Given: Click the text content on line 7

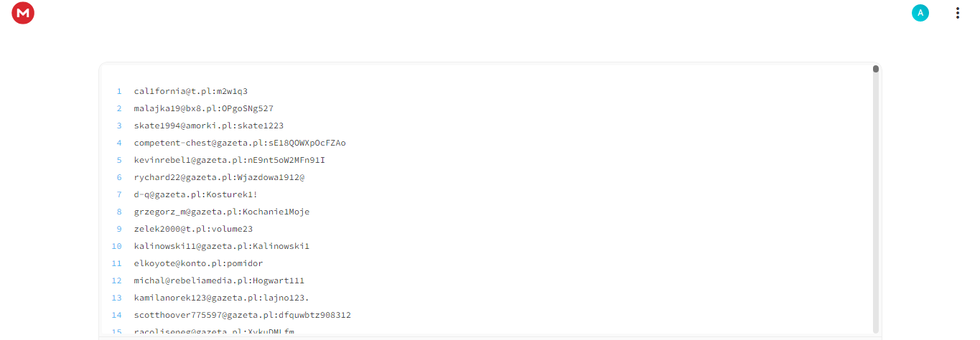Looking at the screenshot, I should pyautogui.click(x=195, y=194).
